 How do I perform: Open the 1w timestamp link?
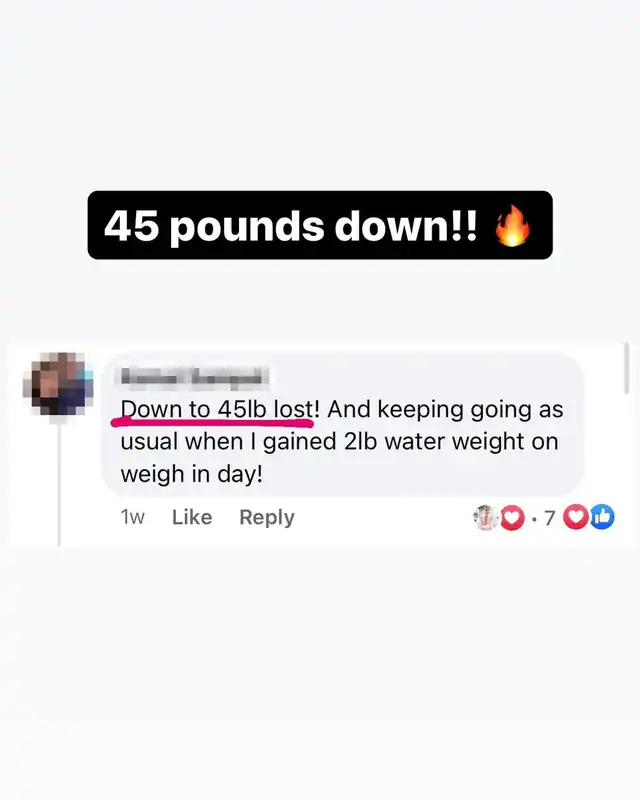pyautogui.click(x=133, y=517)
